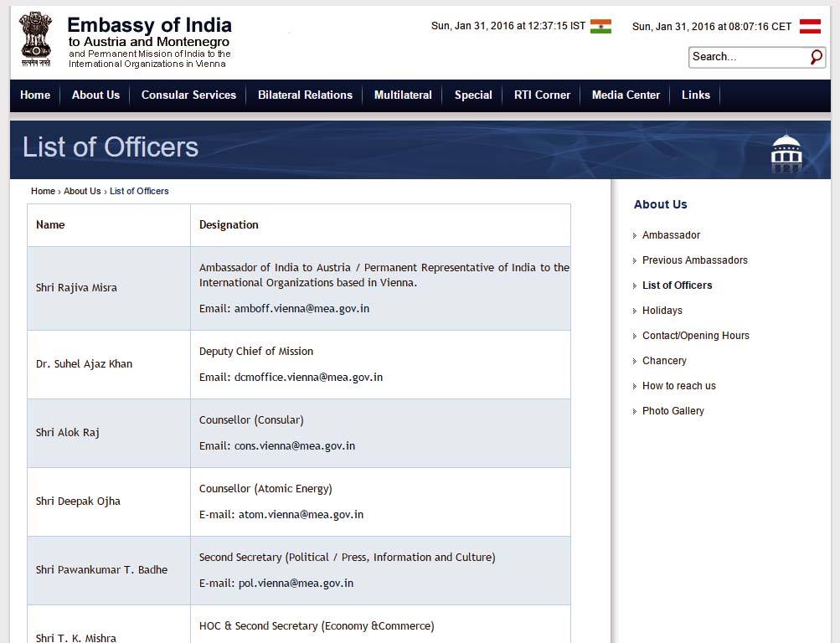The height and width of the screenshot is (643, 840).
Task: Click the magnifier search icon
Action: 817,57
